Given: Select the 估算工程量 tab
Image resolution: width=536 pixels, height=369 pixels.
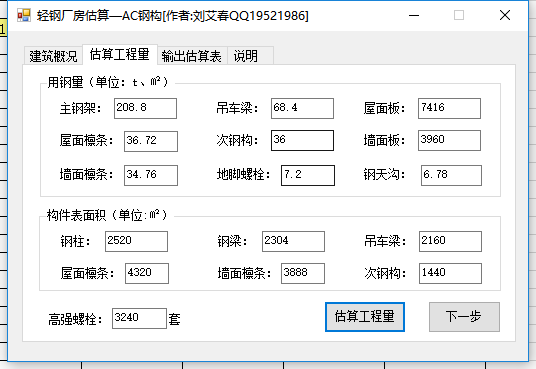Looking at the screenshot, I should 120,54.
